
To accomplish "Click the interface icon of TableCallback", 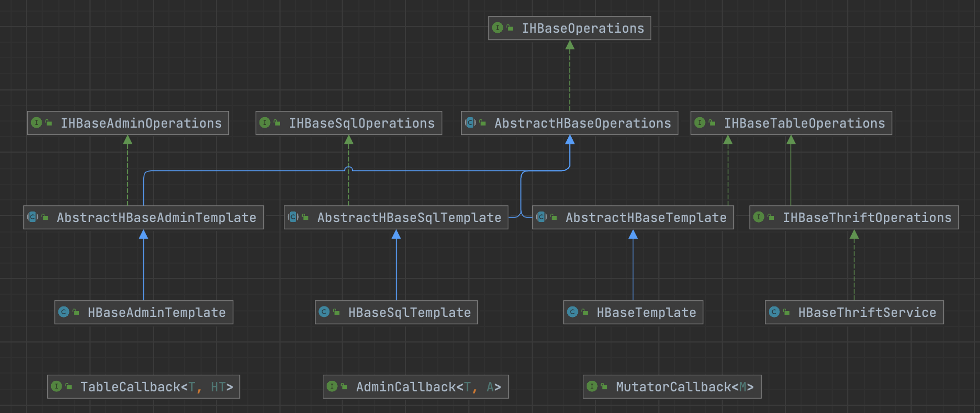I will click(x=57, y=386).
